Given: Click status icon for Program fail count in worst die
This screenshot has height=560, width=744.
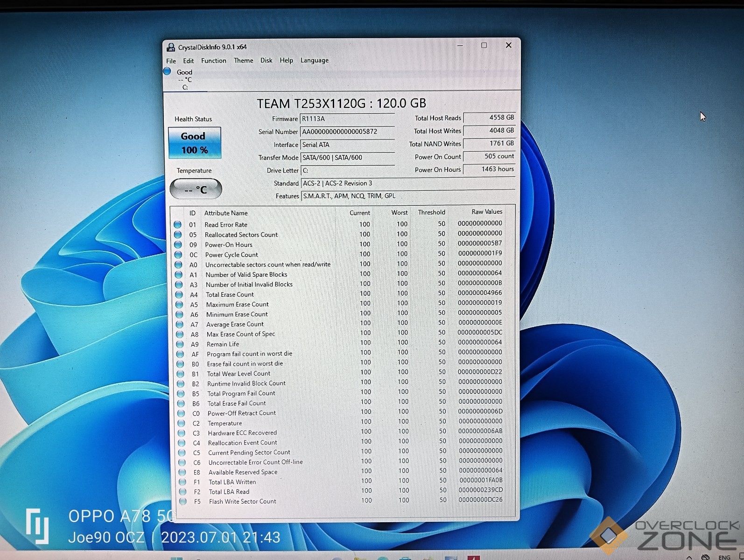Looking at the screenshot, I should (x=180, y=354).
